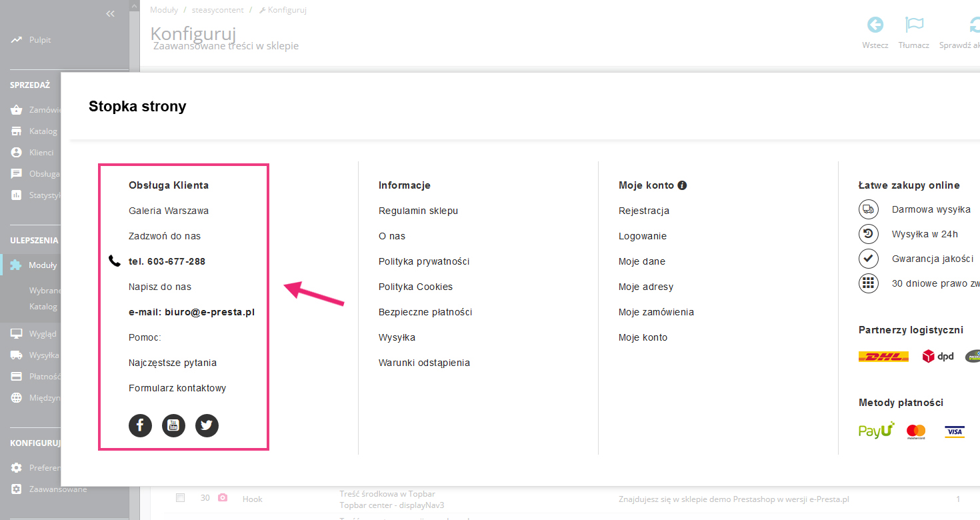The height and width of the screenshot is (520, 980).
Task: Open the Regulamin sklepu link
Action: [418, 211]
